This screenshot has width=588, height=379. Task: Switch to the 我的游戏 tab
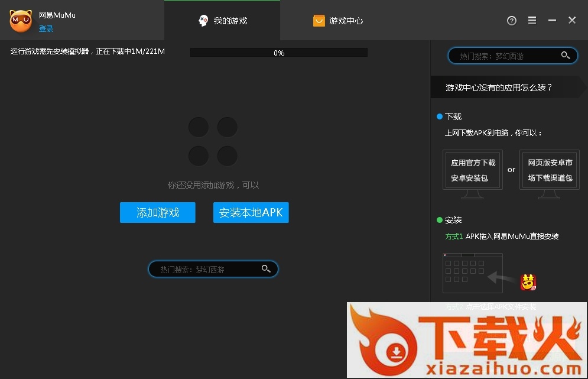click(x=222, y=21)
